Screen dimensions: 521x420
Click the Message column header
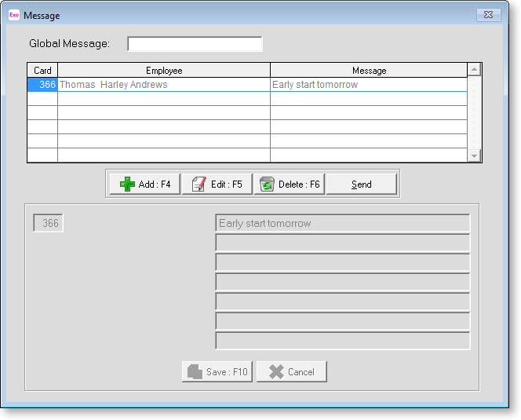point(368,71)
